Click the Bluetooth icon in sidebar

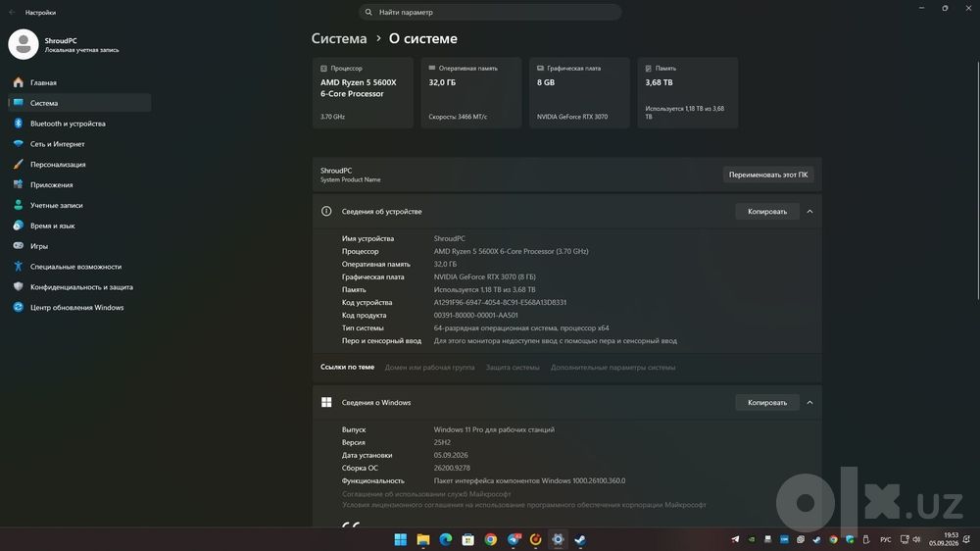tap(18, 124)
